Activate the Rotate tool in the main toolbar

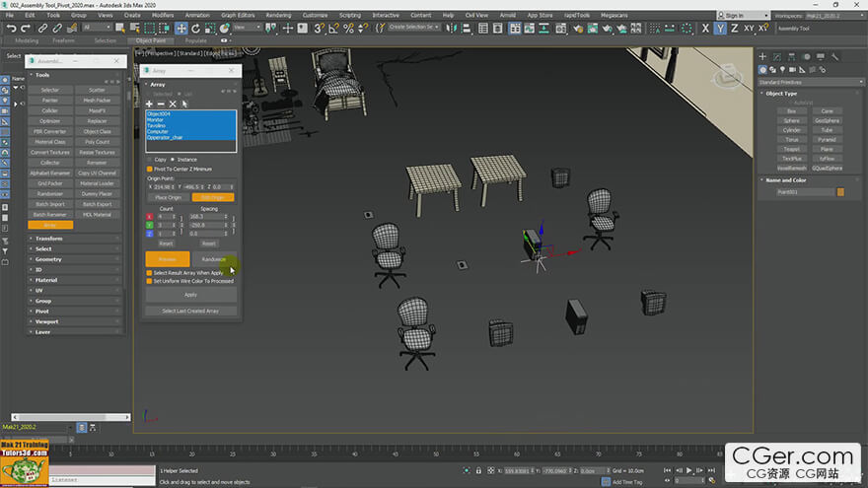coord(195,29)
